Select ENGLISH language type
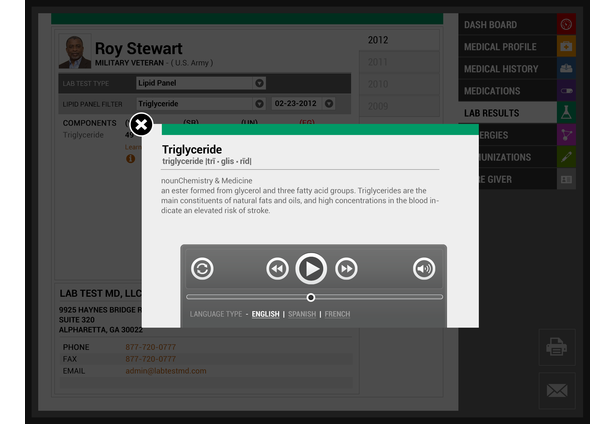Image resolution: width=615 pixels, height=424 pixels. pos(266,314)
